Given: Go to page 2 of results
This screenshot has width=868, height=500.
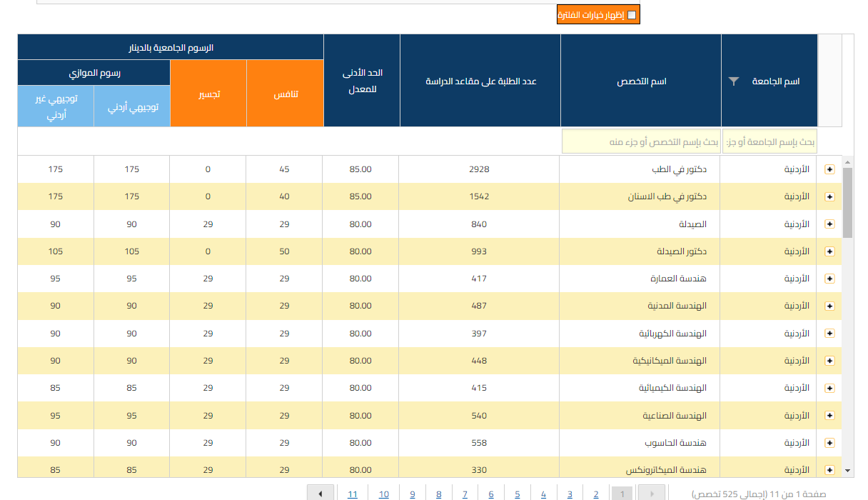Looking at the screenshot, I should (596, 493).
